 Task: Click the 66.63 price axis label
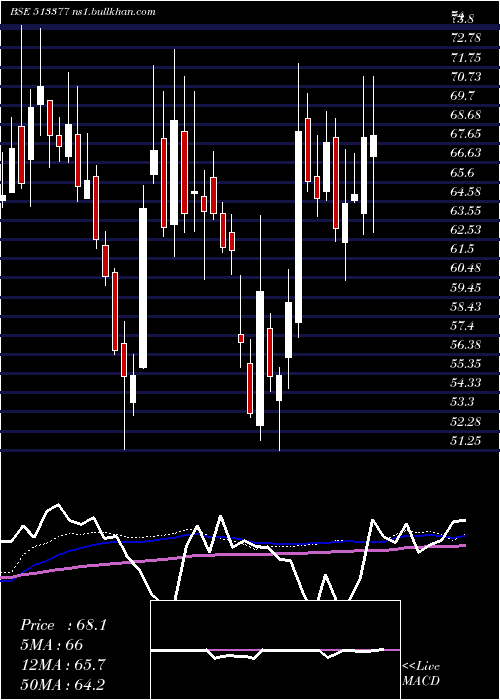[466, 153]
